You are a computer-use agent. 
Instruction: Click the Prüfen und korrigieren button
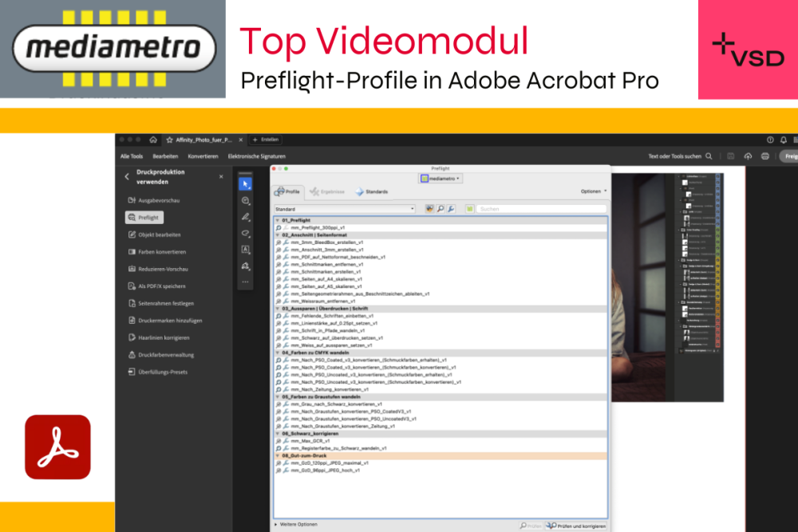tap(576, 526)
